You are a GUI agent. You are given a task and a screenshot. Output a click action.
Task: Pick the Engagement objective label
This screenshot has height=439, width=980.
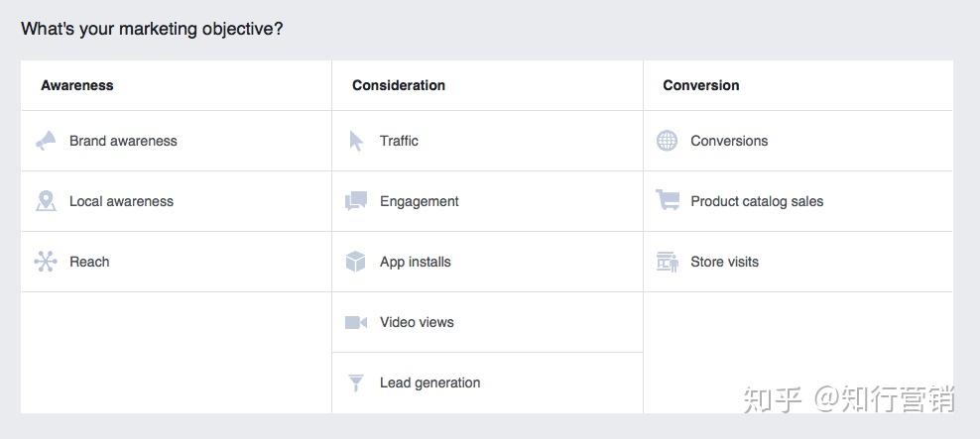point(419,201)
